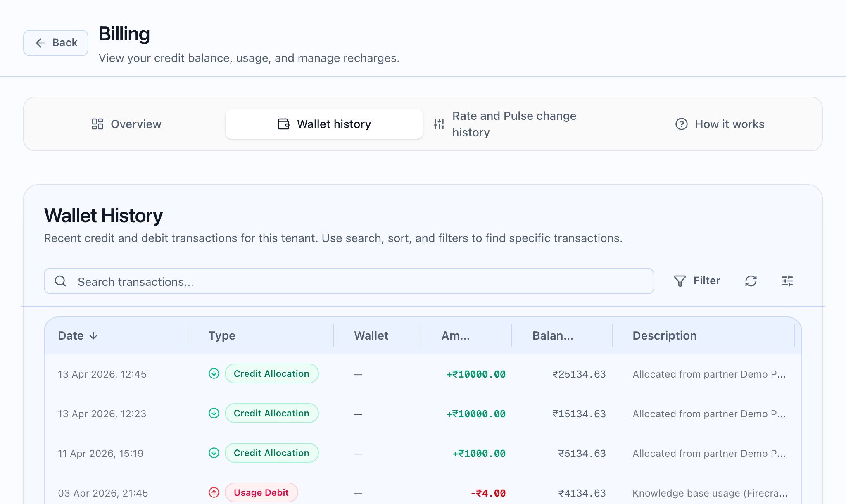
Task: Click Credit Allocation badge for 11 Apr 15:19
Action: pyautogui.click(x=272, y=453)
